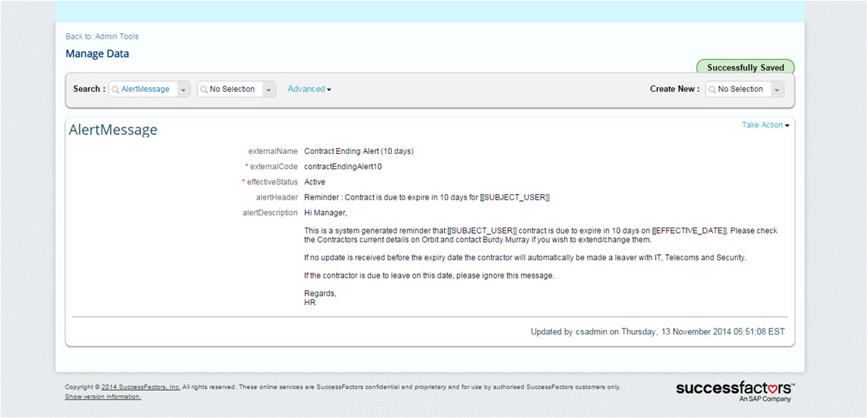Select the Updated by csadmin timestamp line
This screenshot has width=868, height=418.
click(658, 332)
